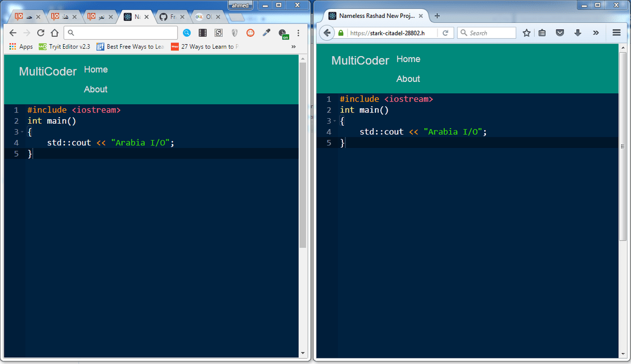Click the MultiCoder brand in the Chrome window
Viewport: 631px width, 364px height.
coord(48,71)
